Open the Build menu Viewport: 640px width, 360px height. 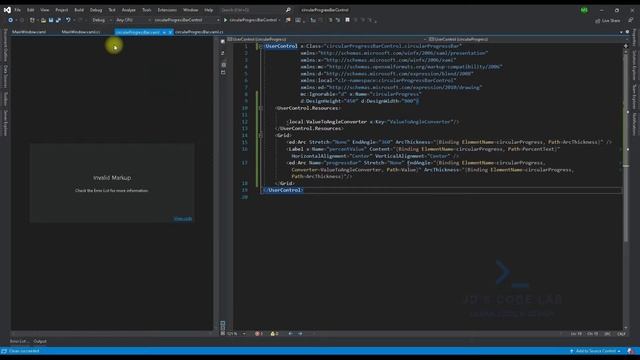[79, 10]
